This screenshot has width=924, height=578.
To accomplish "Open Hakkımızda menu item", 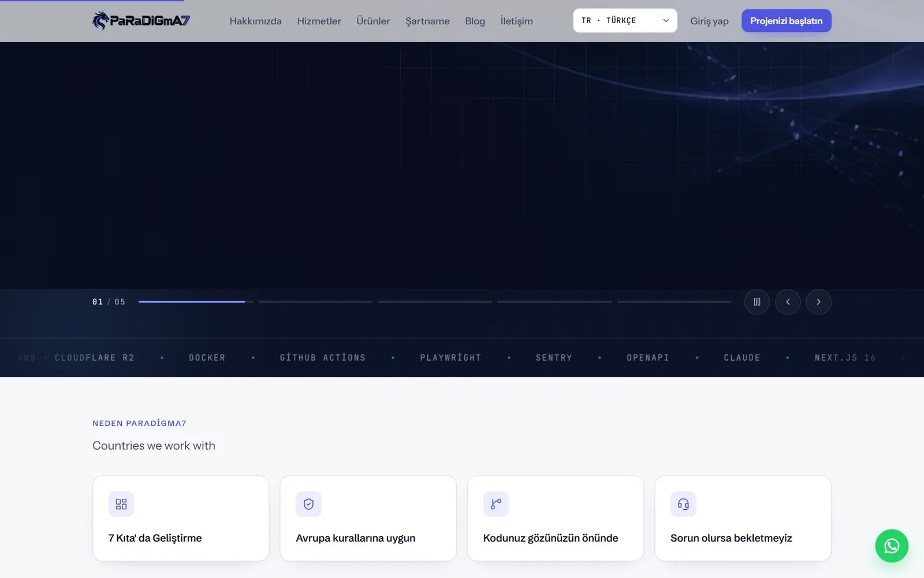I will point(255,21).
